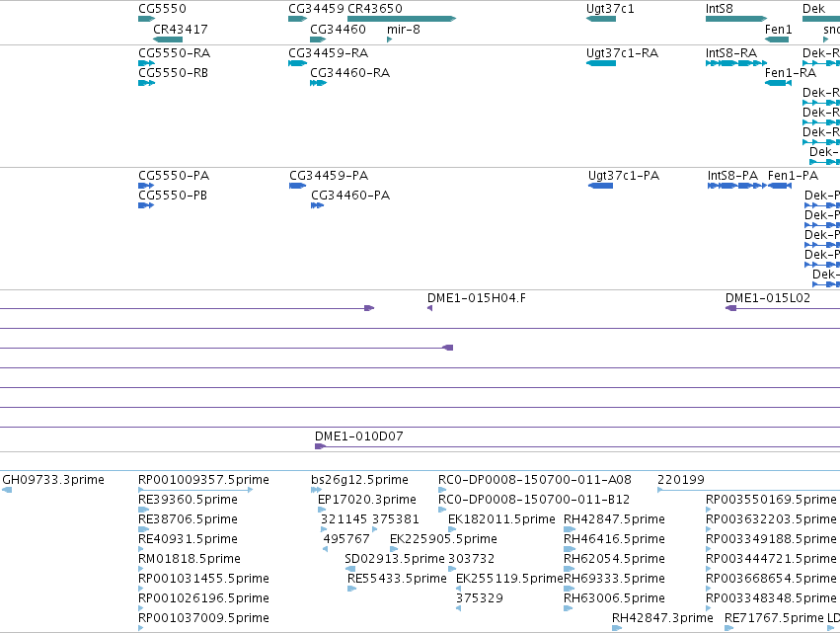Click EST EK182011.5prime
The image size is (840, 633).
pos(501,519)
